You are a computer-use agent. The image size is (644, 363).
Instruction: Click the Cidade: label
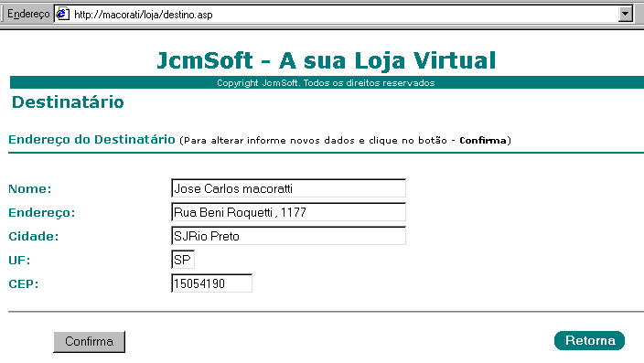click(34, 237)
